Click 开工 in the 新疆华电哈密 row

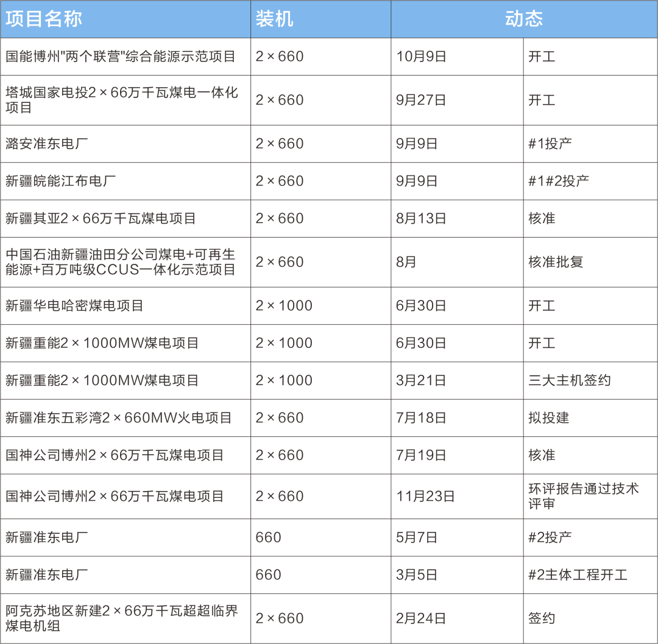tap(590, 306)
